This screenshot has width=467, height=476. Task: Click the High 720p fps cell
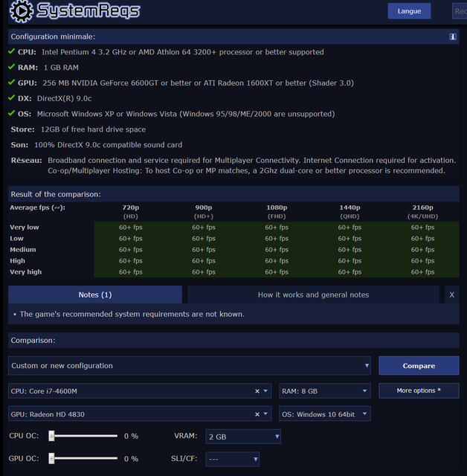point(130,261)
